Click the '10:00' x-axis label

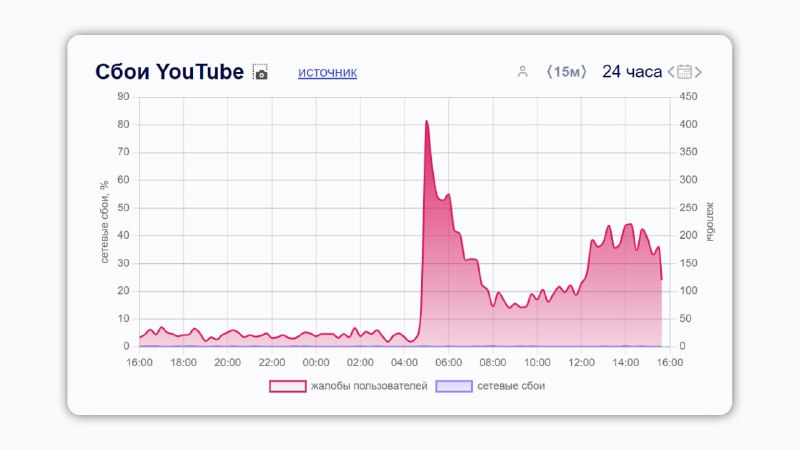(537, 362)
